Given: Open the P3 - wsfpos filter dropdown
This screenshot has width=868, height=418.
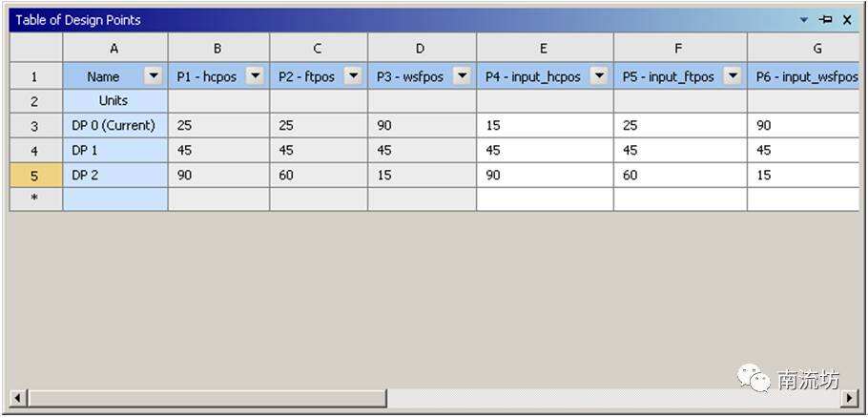Looking at the screenshot, I should click(462, 76).
